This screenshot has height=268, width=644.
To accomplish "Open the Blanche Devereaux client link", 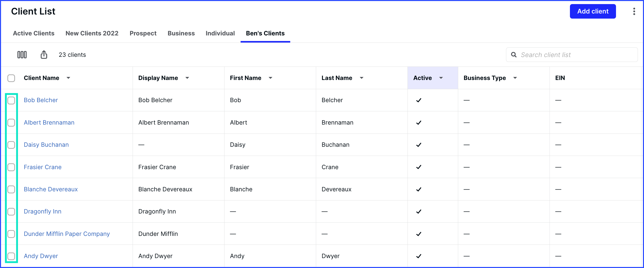I will pyautogui.click(x=51, y=189).
